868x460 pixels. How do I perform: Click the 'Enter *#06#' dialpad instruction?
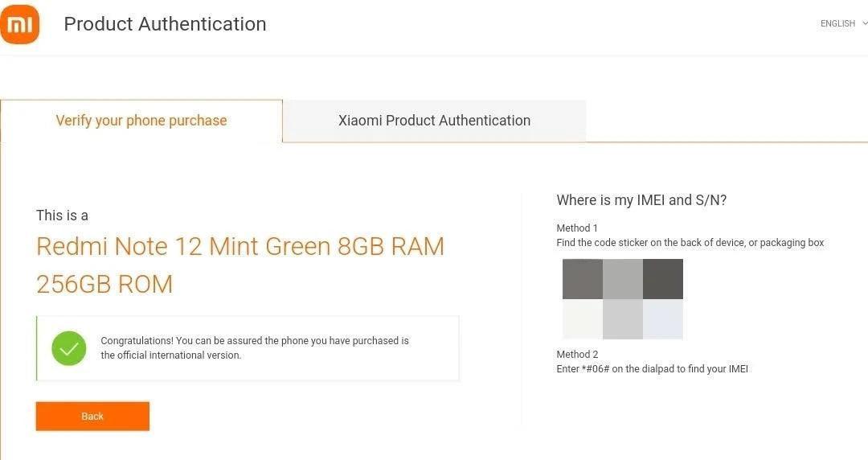pos(652,369)
